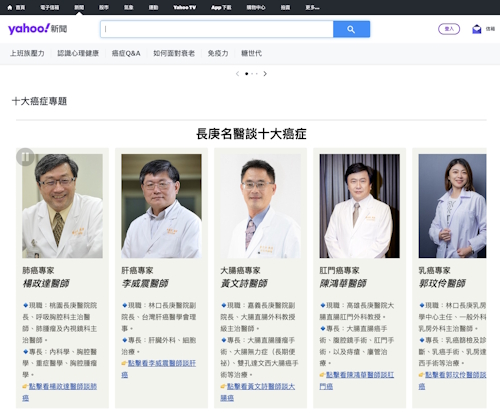Open the 更多 menu in top bar
The image size is (500, 413).
[312, 7]
